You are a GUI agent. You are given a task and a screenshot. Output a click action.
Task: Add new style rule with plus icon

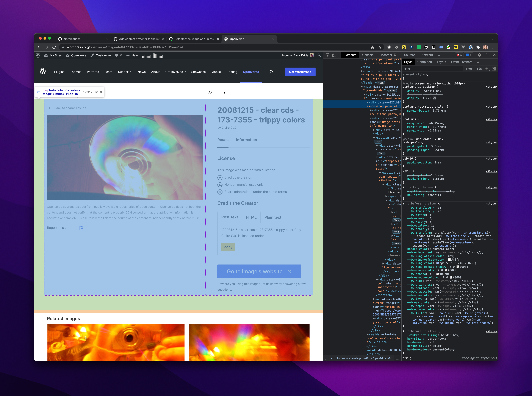(487, 69)
